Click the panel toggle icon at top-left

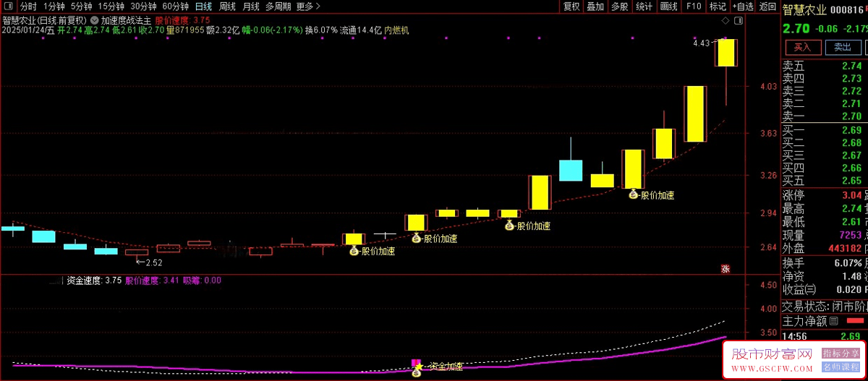click(x=8, y=7)
